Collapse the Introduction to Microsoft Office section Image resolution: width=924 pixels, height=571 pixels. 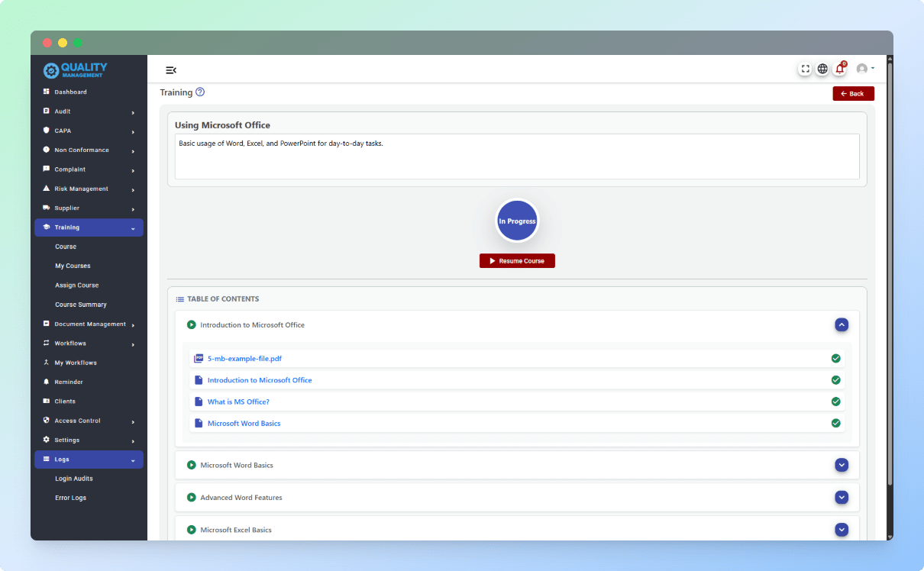(x=842, y=325)
